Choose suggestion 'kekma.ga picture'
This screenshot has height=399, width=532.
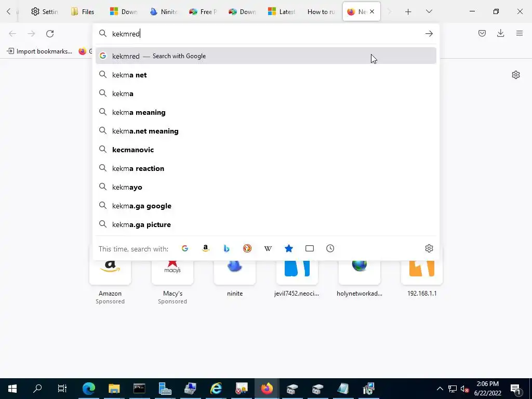(x=265, y=224)
